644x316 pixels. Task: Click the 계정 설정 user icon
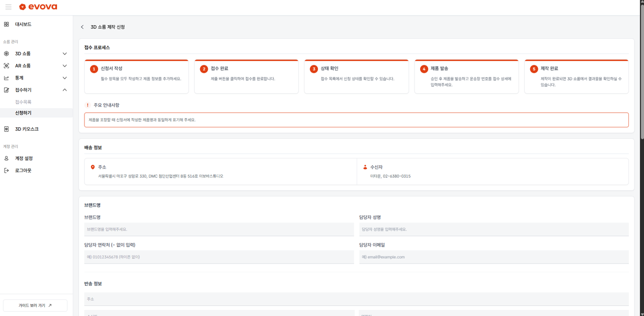[x=7, y=159]
